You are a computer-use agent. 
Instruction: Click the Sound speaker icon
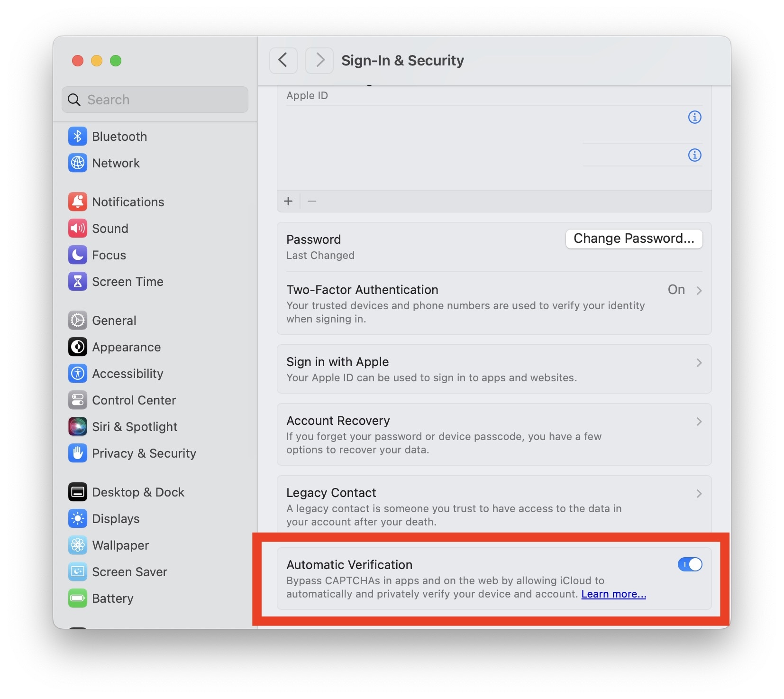pyautogui.click(x=78, y=229)
